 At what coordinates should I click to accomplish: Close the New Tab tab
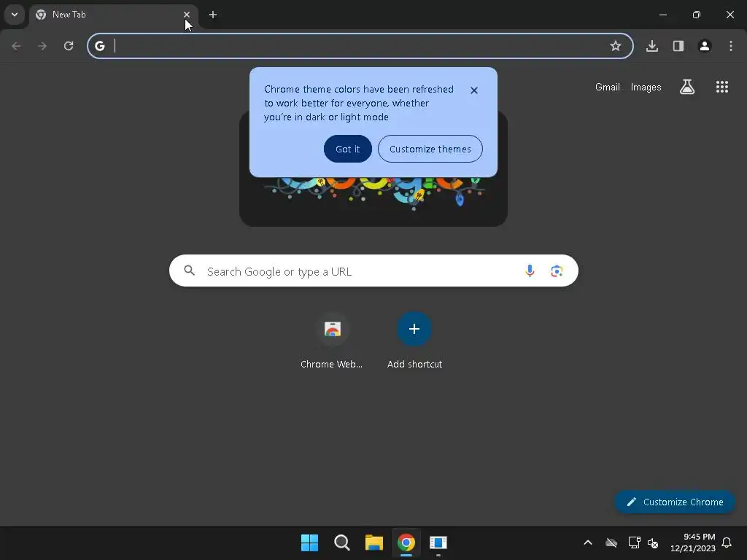pyautogui.click(x=187, y=15)
